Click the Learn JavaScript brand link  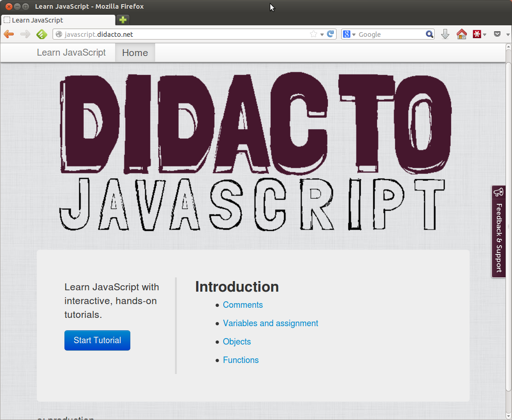71,52
